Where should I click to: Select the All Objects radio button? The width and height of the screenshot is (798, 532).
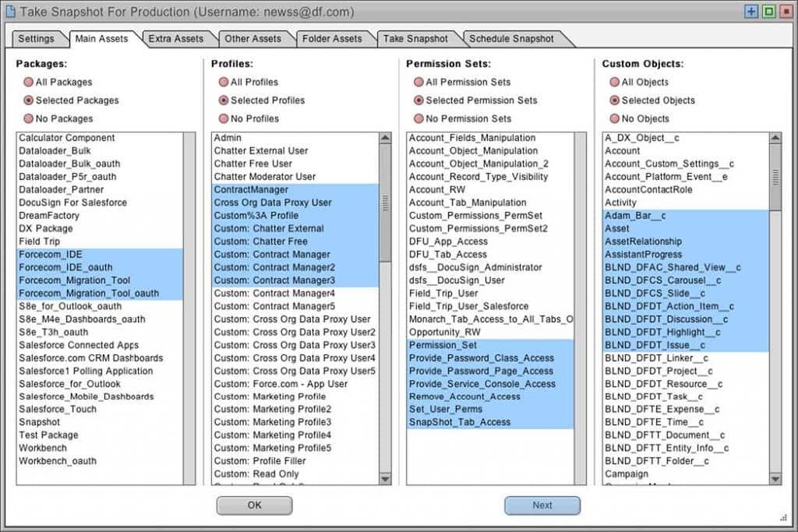615,82
